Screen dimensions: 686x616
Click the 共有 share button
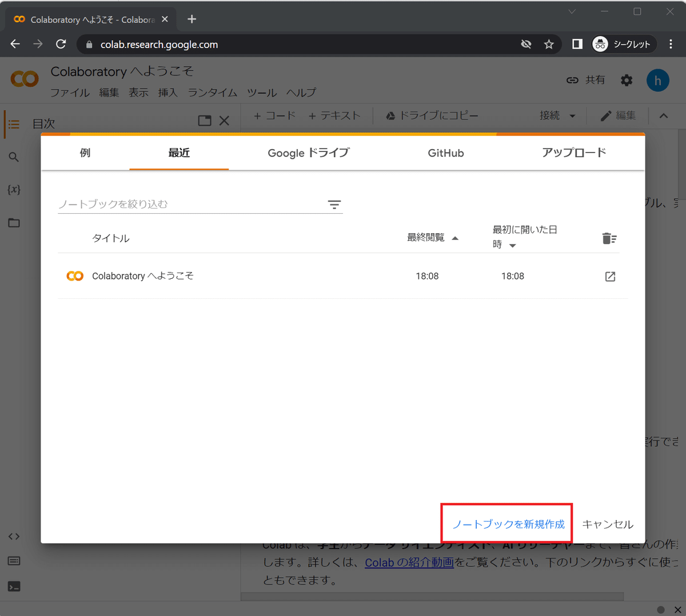click(585, 80)
